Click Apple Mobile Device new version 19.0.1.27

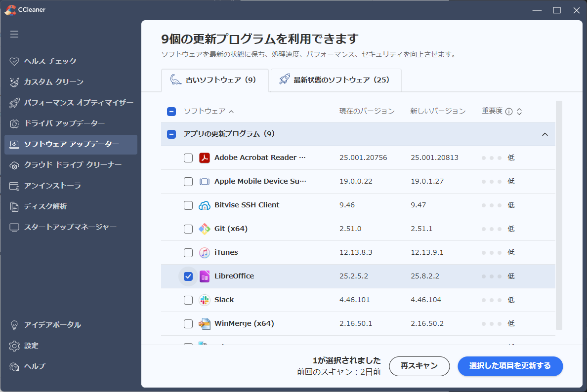[427, 181]
